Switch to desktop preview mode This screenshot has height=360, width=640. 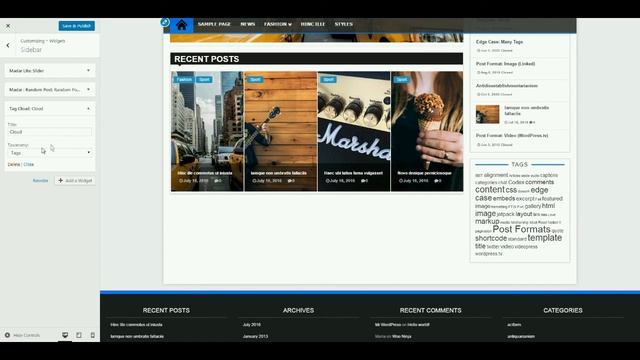pyautogui.click(x=65, y=335)
